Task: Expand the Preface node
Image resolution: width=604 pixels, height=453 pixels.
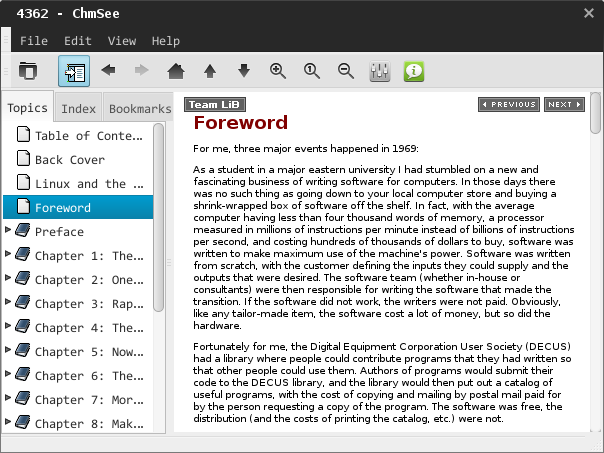Action: click(x=8, y=230)
